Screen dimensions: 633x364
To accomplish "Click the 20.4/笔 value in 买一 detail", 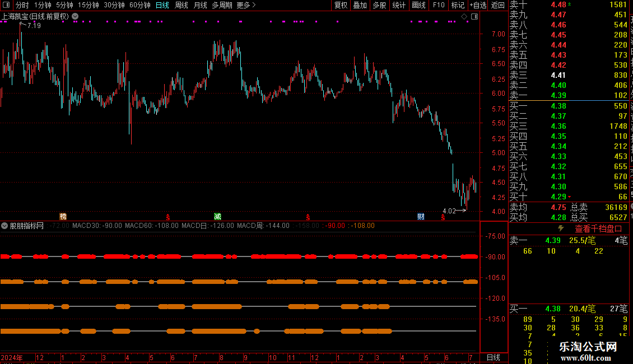I will click(x=582, y=309).
